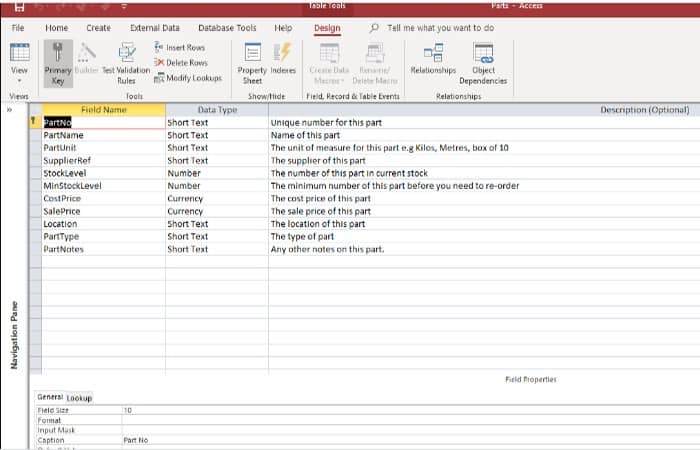Image resolution: width=700 pixels, height=450 pixels.
Task: Open MinStockLevel Number data type cell
Action: (217, 186)
